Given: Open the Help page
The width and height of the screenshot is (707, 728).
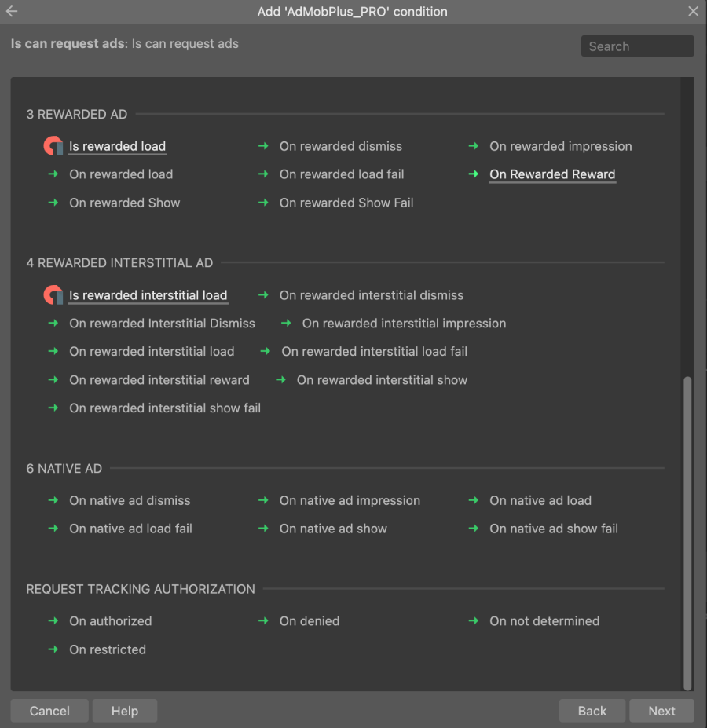Looking at the screenshot, I should tap(124, 711).
